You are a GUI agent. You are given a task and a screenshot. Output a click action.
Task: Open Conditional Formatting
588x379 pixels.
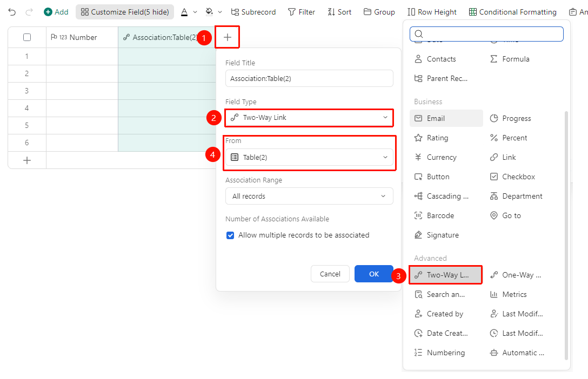tap(513, 12)
